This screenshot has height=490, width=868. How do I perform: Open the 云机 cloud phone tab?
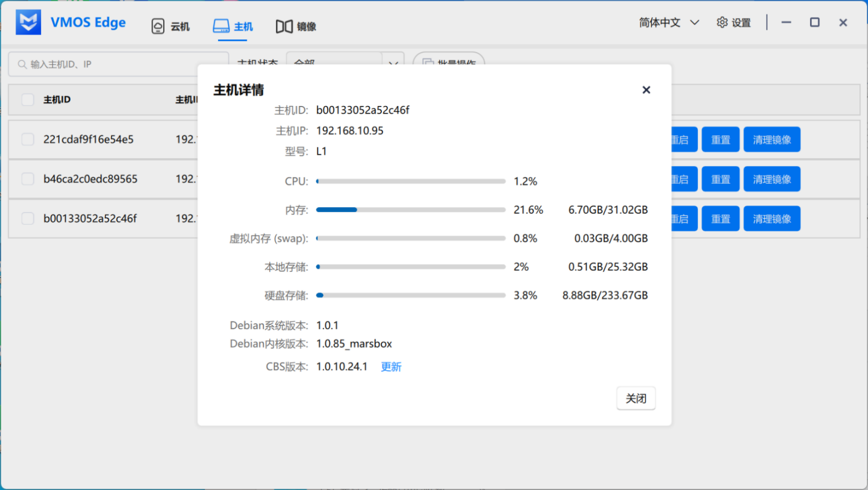click(x=170, y=26)
